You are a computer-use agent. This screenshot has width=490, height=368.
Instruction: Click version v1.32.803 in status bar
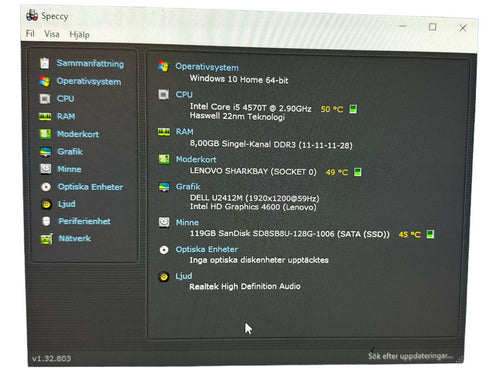click(51, 359)
